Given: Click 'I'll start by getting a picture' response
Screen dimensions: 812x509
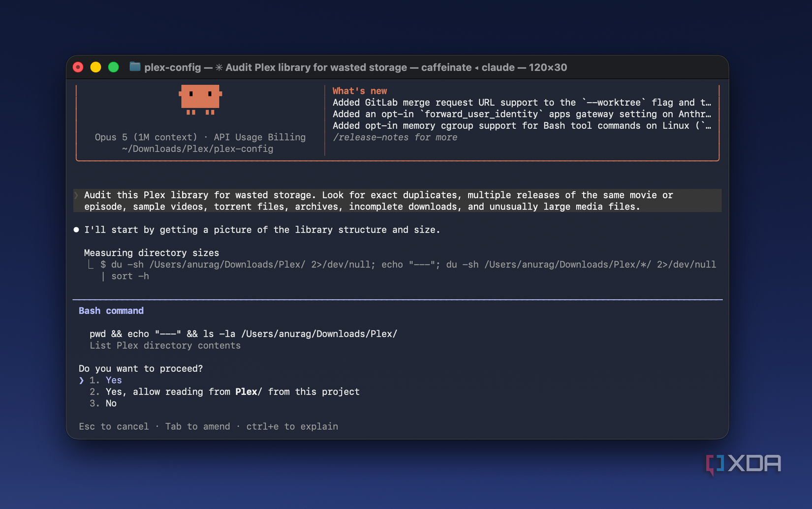Looking at the screenshot, I should click(262, 230).
